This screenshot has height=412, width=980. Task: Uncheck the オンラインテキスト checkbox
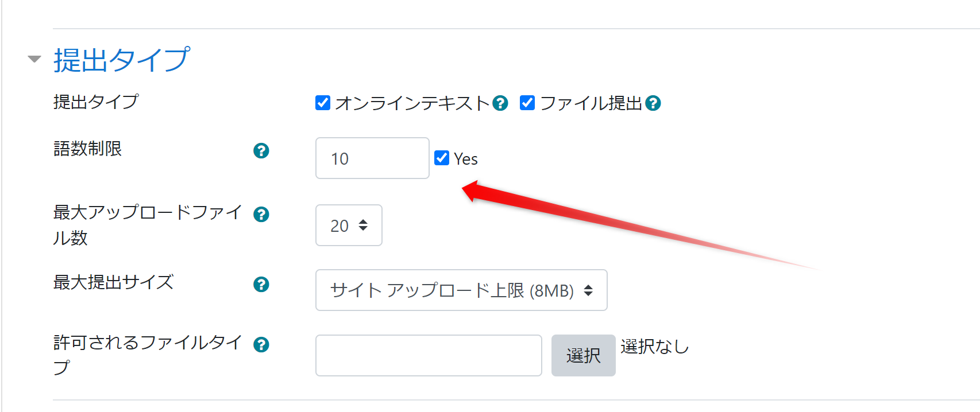click(323, 103)
